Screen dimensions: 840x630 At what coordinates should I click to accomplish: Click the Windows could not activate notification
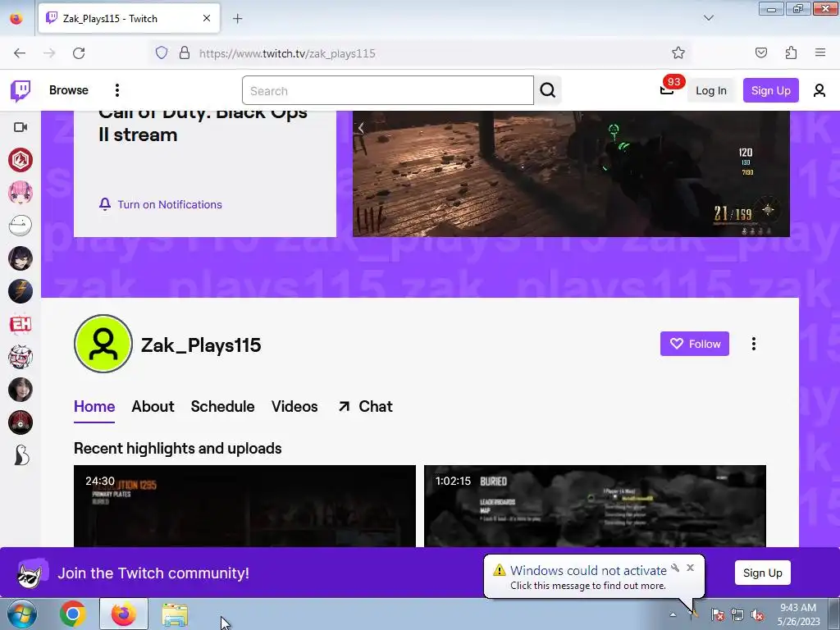click(587, 577)
